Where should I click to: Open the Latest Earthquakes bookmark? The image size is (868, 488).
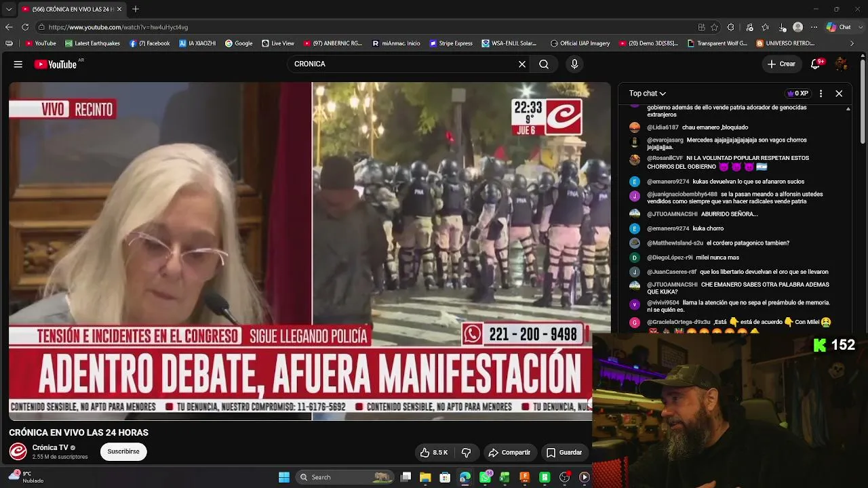tap(92, 43)
